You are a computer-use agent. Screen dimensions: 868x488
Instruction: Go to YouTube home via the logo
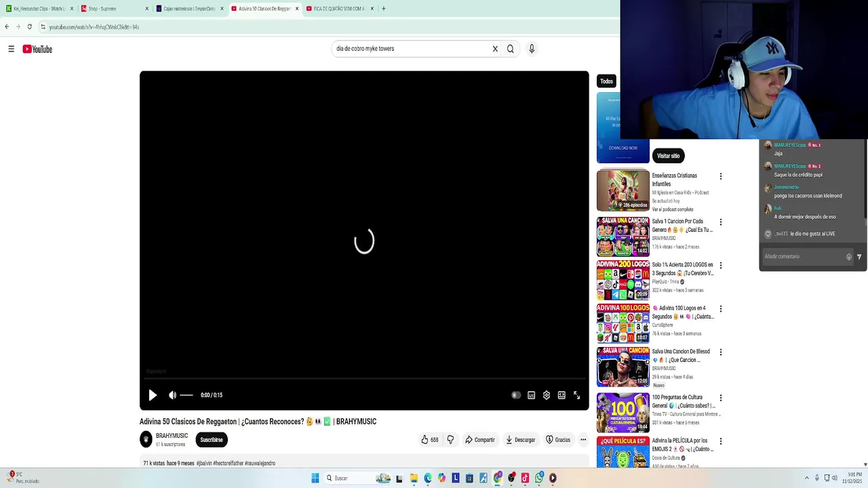coord(37,49)
